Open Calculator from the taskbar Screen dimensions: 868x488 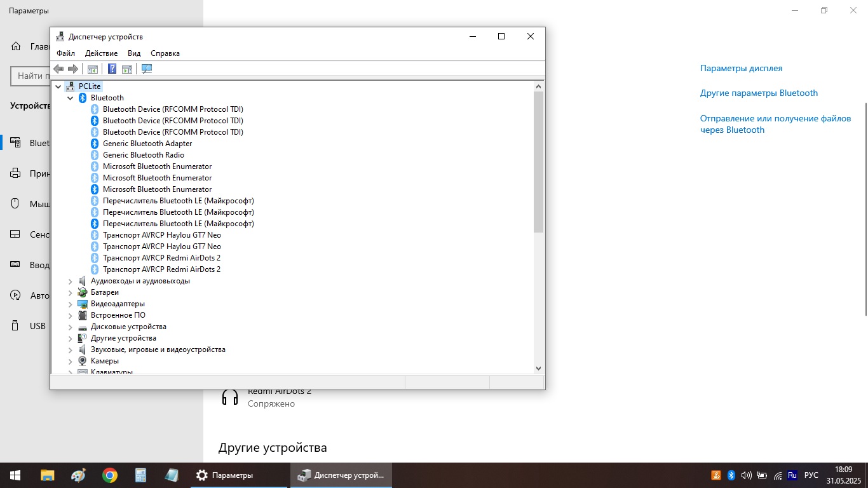click(x=140, y=475)
